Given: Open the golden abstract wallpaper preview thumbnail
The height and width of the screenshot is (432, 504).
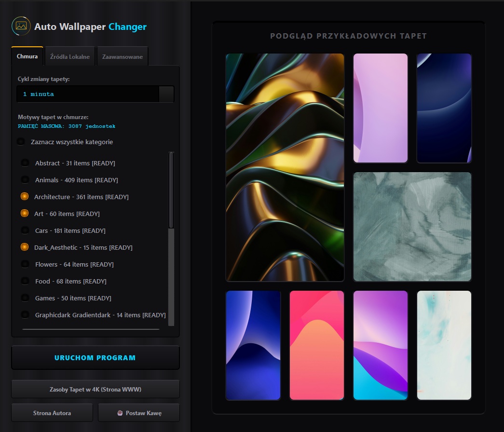Looking at the screenshot, I should pos(285,168).
